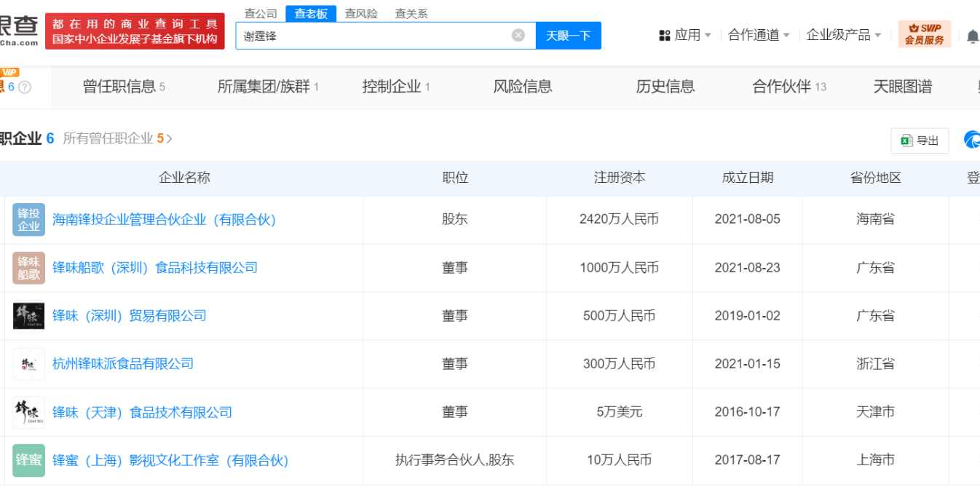This screenshot has width=980, height=490.
Task: Open 海南锋投企业 company logo
Action: click(28, 219)
